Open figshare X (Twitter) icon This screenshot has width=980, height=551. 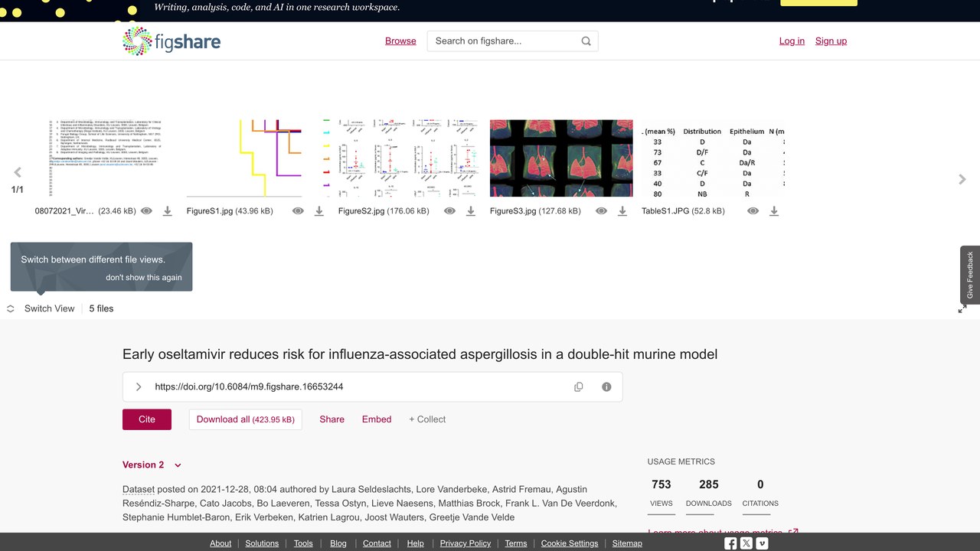pyautogui.click(x=746, y=543)
